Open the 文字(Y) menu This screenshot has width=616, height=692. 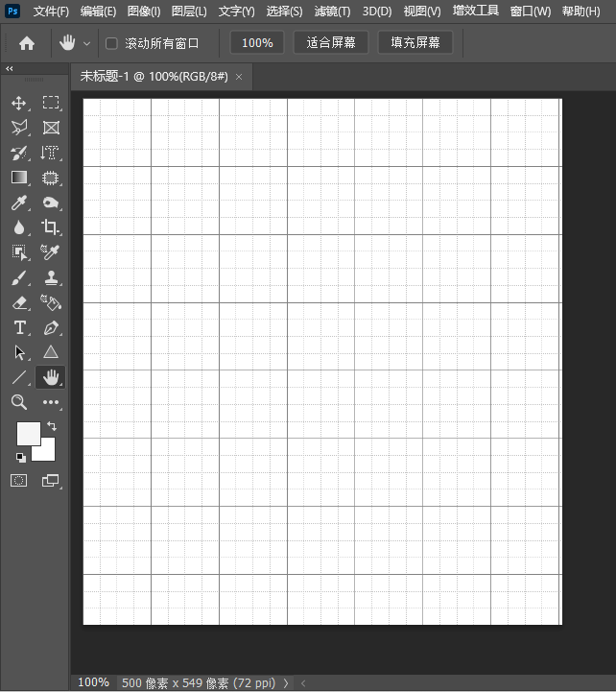tap(236, 11)
